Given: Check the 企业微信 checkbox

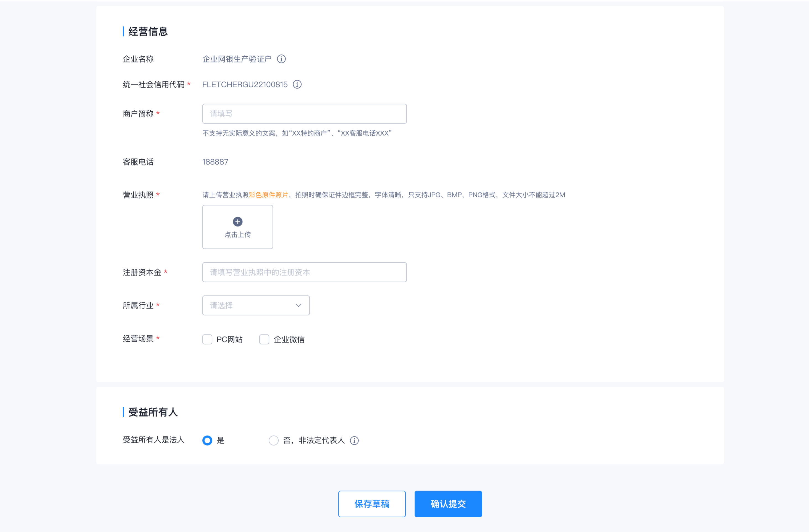Looking at the screenshot, I should pos(264,339).
